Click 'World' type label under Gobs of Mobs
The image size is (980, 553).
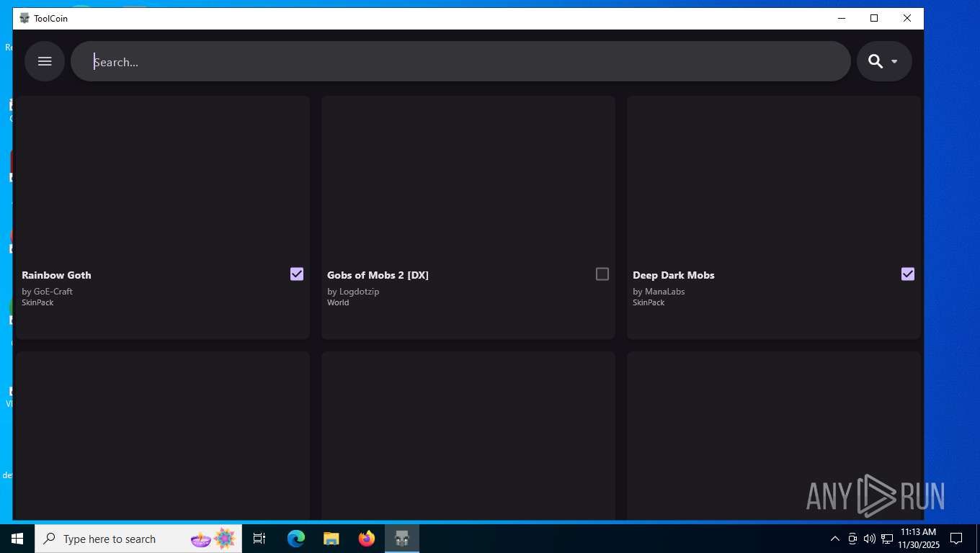point(338,302)
